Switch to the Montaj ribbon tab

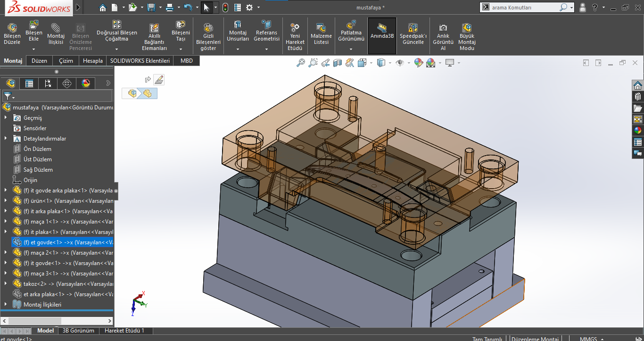pyautogui.click(x=13, y=61)
